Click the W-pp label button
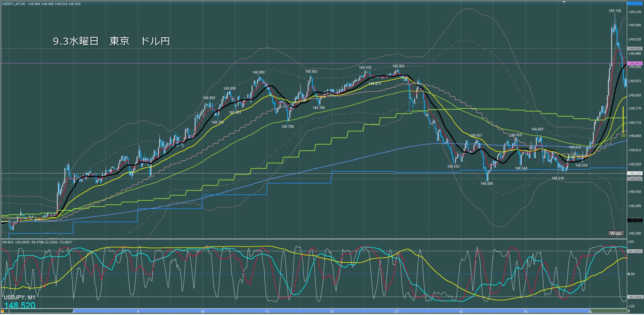The height and width of the screenshot is (315, 644). 616,233
